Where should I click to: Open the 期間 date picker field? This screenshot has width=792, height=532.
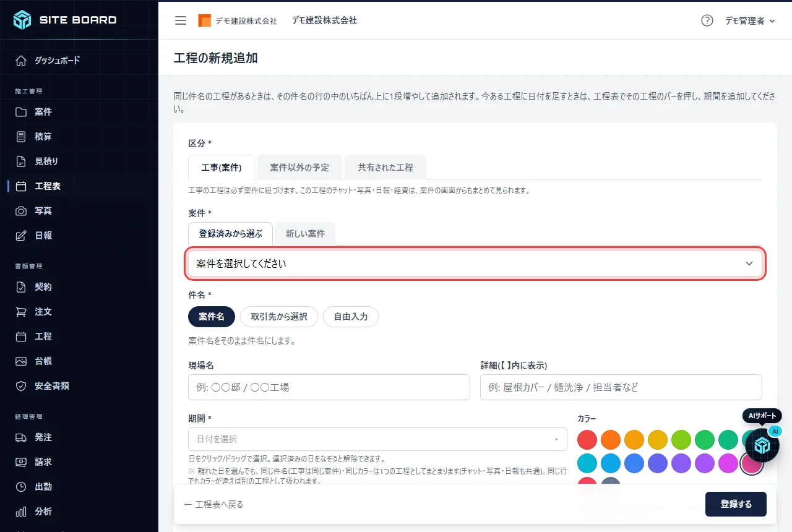tap(377, 439)
